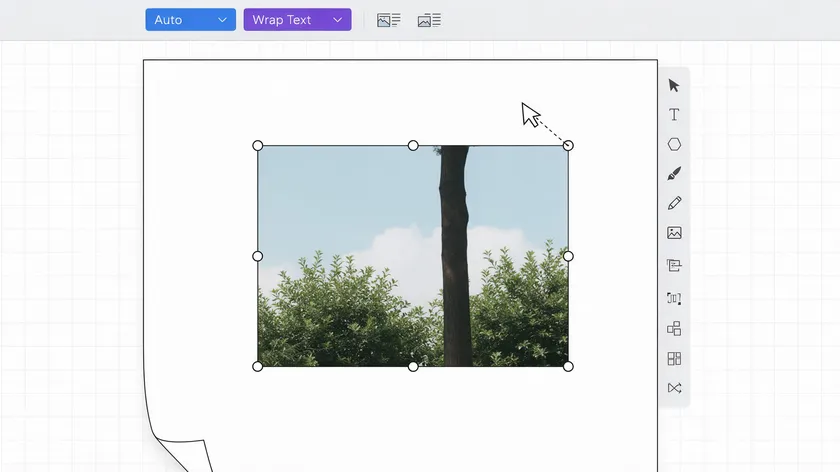Set image inline text alignment option
The height and width of the screenshot is (472, 840).
[429, 20]
